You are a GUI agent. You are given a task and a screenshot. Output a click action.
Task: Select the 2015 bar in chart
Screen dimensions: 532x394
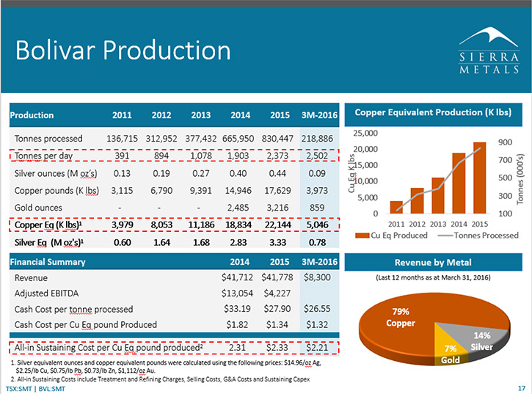479,178
